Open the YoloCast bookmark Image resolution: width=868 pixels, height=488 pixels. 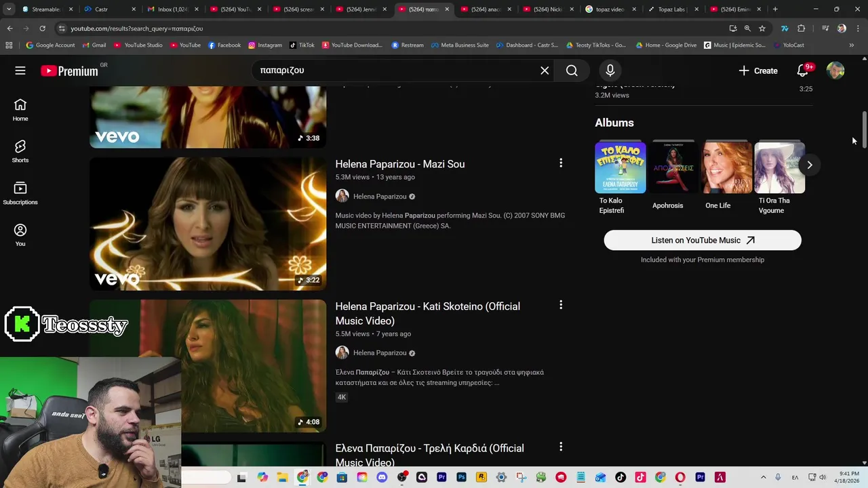789,45
